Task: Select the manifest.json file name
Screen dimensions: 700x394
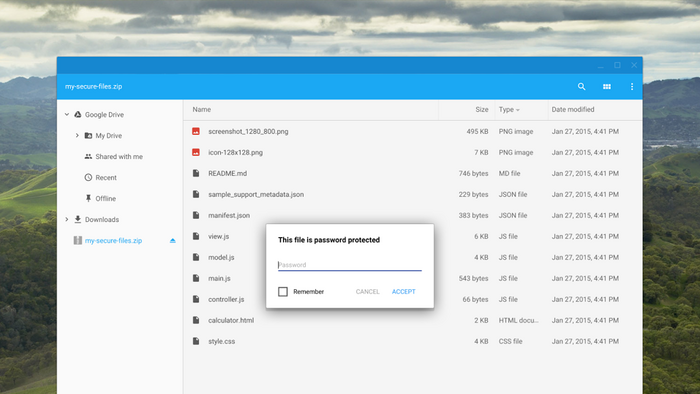Action: 229,215
